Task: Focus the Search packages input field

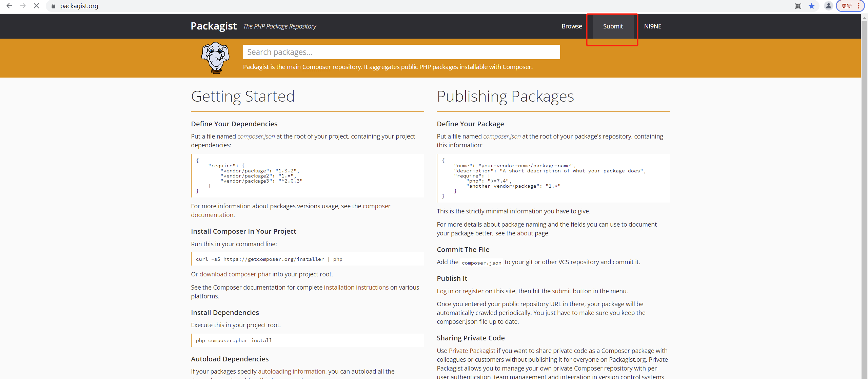Action: pos(401,52)
